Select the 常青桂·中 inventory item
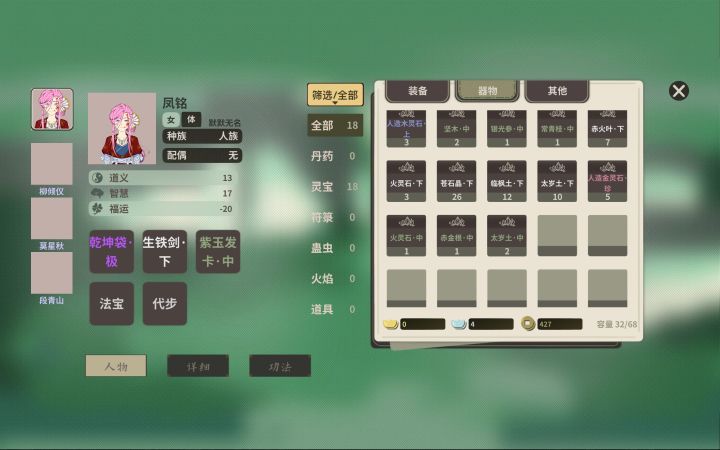Viewport: 720px width, 450px height. coord(557,129)
